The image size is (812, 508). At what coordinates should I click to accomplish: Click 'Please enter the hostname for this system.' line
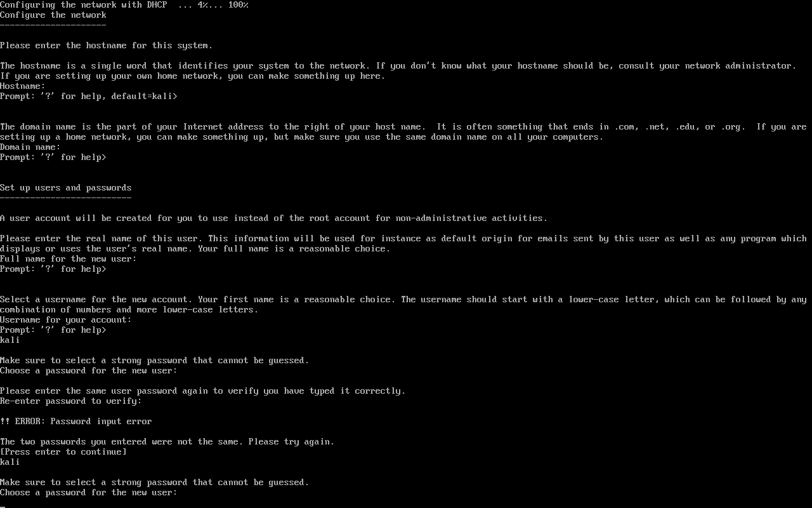107,46
